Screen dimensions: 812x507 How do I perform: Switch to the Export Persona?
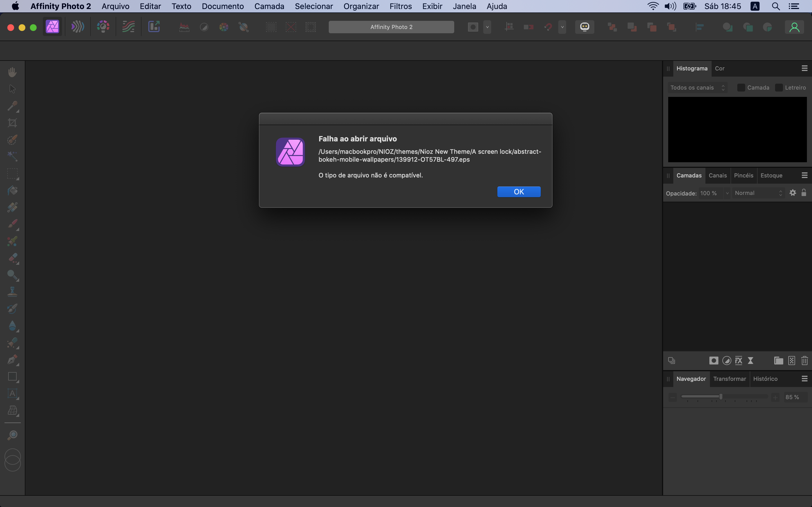(x=154, y=27)
